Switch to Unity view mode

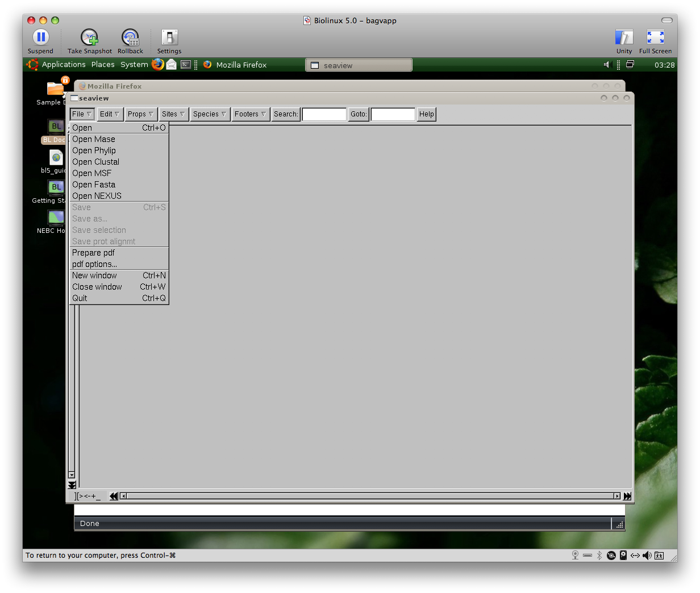click(624, 37)
